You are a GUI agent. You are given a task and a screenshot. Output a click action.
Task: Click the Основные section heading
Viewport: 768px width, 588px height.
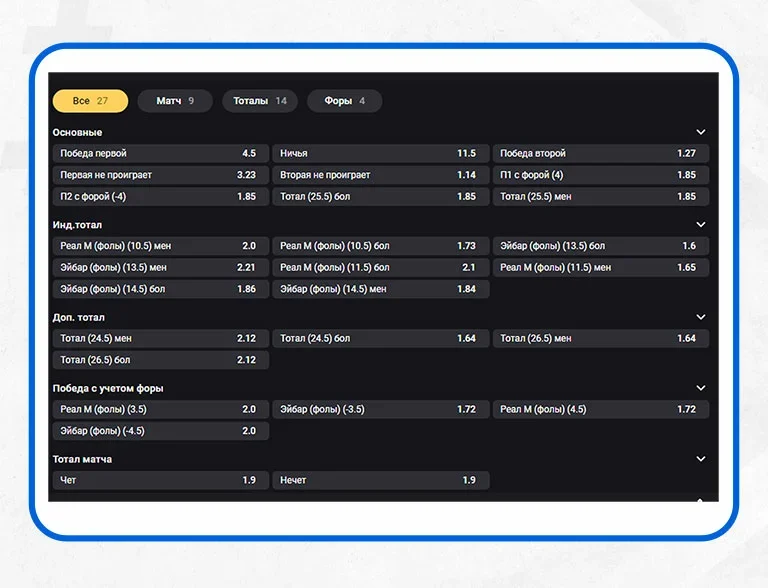pyautogui.click(x=77, y=132)
